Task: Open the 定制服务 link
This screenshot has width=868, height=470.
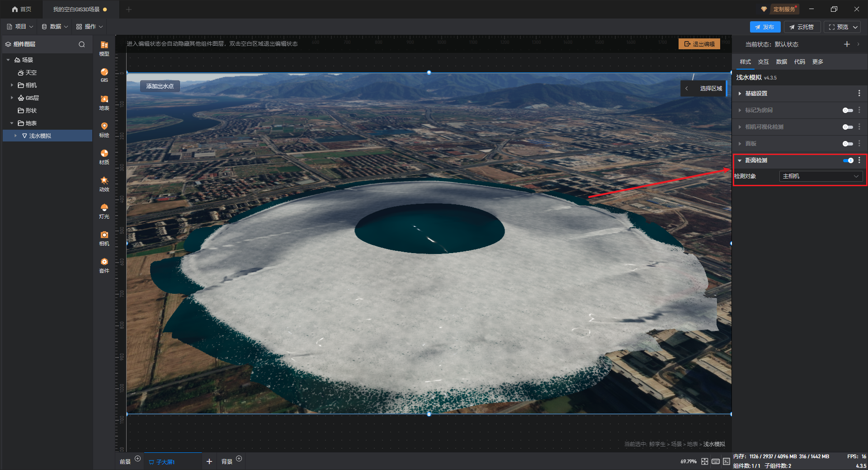Action: [x=784, y=9]
